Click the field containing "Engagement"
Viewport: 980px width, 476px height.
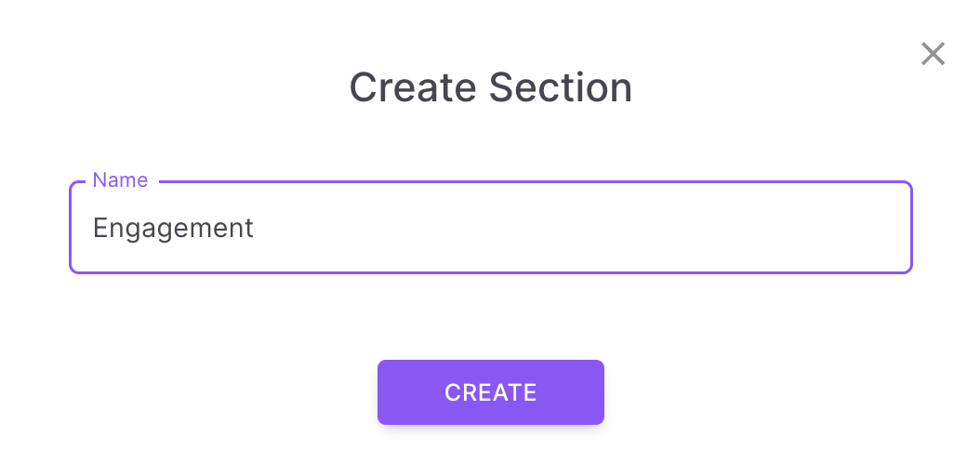click(x=490, y=228)
